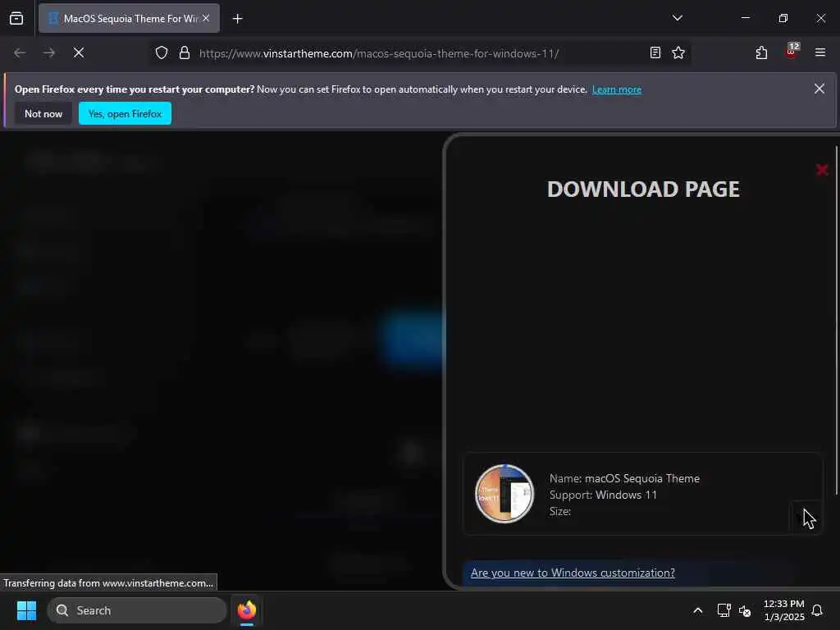Close the MacOS Sequoia Theme tab

(206, 18)
